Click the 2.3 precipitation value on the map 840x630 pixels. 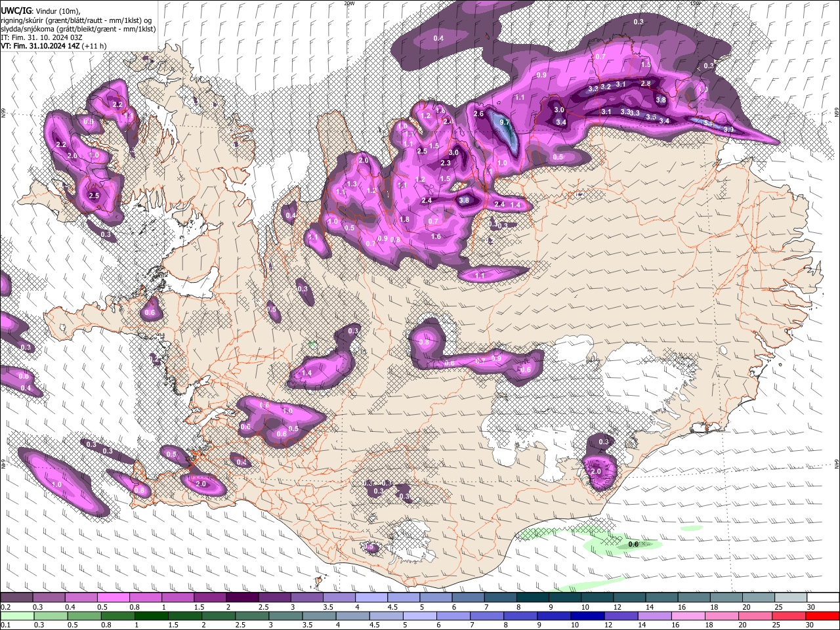[x=446, y=163]
